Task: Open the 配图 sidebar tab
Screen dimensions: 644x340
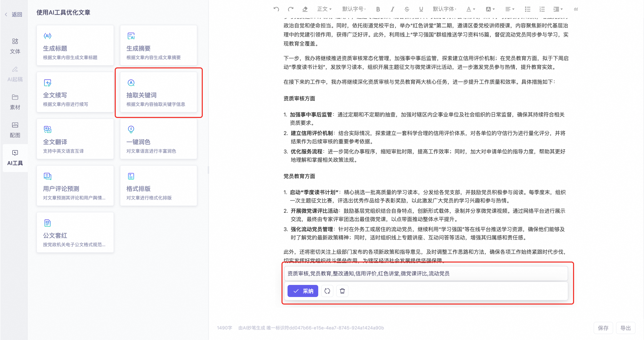Action: click(x=15, y=130)
